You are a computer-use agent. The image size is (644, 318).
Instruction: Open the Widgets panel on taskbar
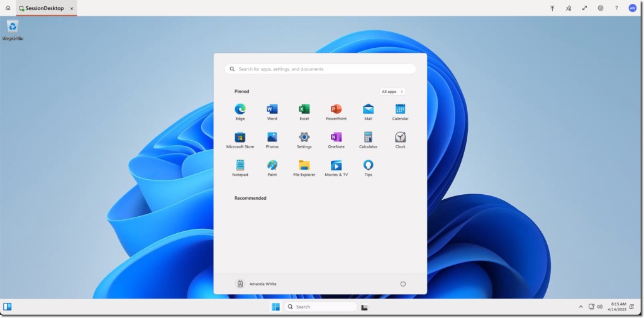8,307
